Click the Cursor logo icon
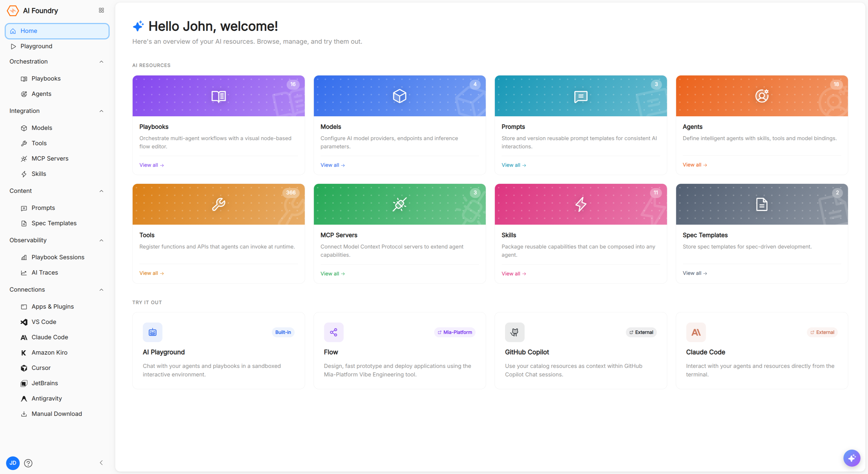 24,368
